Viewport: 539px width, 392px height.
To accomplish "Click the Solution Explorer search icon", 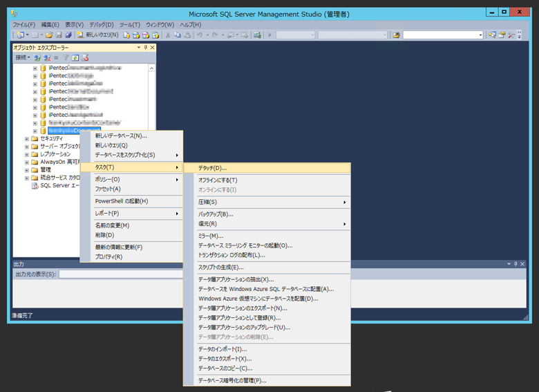I will click(492, 35).
